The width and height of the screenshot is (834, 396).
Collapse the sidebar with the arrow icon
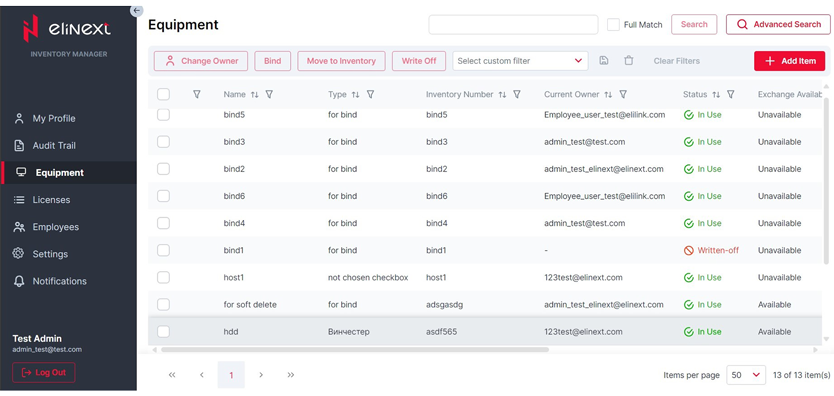click(x=137, y=10)
